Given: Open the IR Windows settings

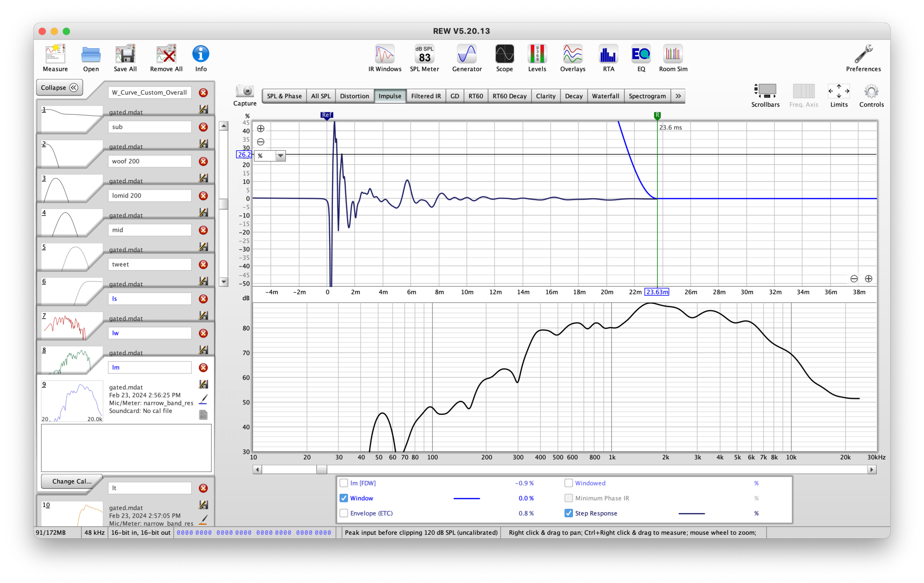Looking at the screenshot, I should [x=384, y=58].
